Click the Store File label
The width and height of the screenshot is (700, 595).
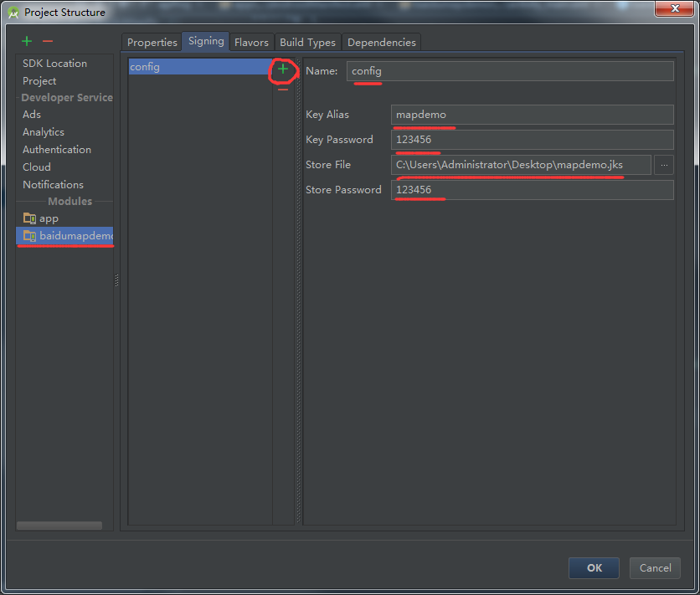(x=328, y=165)
